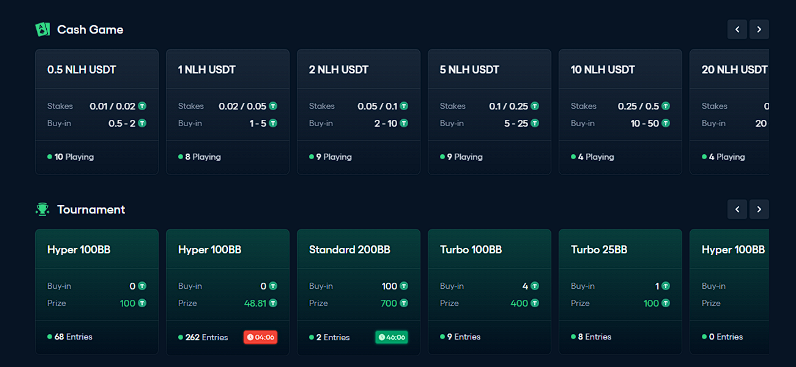Screen dimensions: 796x367
Task: Click the 9 Entries text
Action: pyautogui.click(x=464, y=337)
